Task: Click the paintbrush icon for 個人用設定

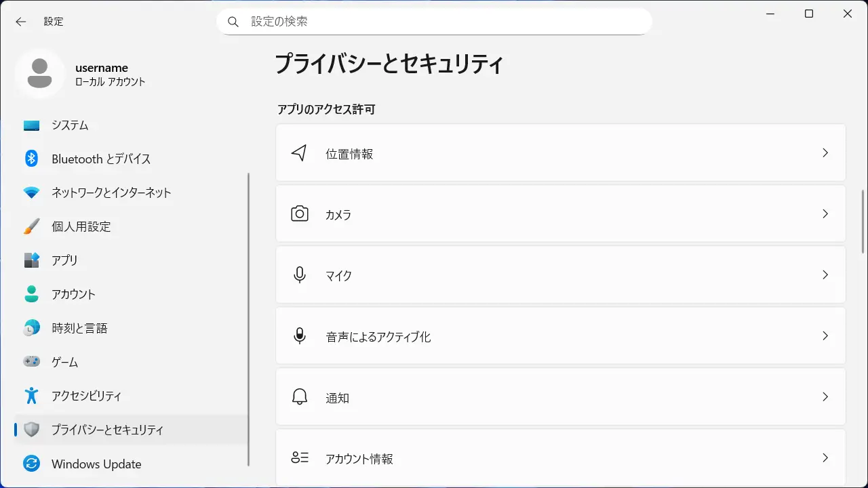Action: tap(31, 226)
